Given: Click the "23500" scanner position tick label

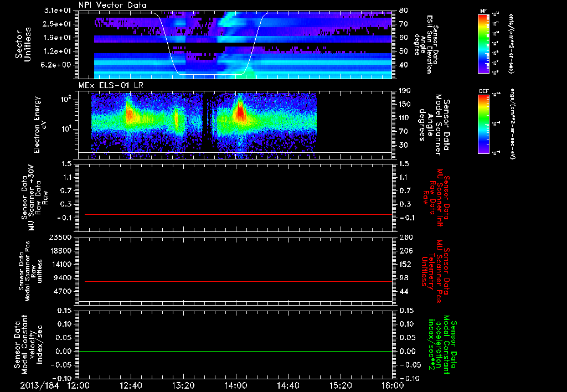Looking at the screenshot, I should pyautogui.click(x=60, y=238).
